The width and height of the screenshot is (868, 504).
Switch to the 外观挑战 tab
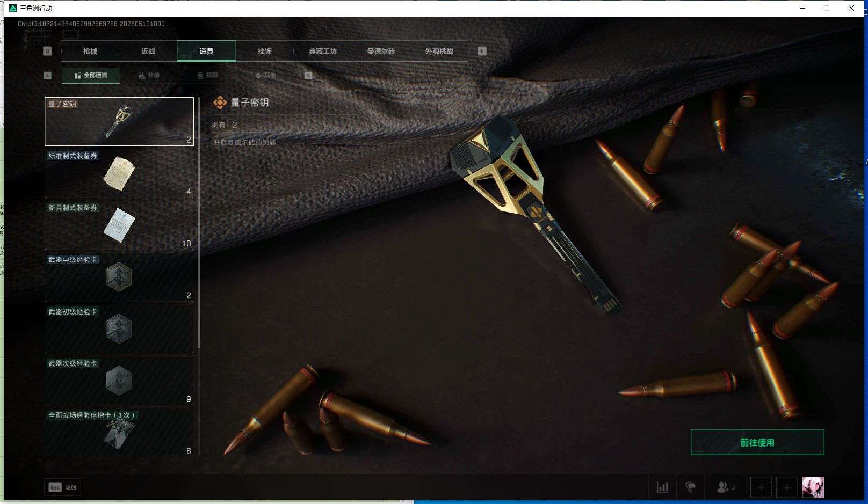(x=439, y=51)
